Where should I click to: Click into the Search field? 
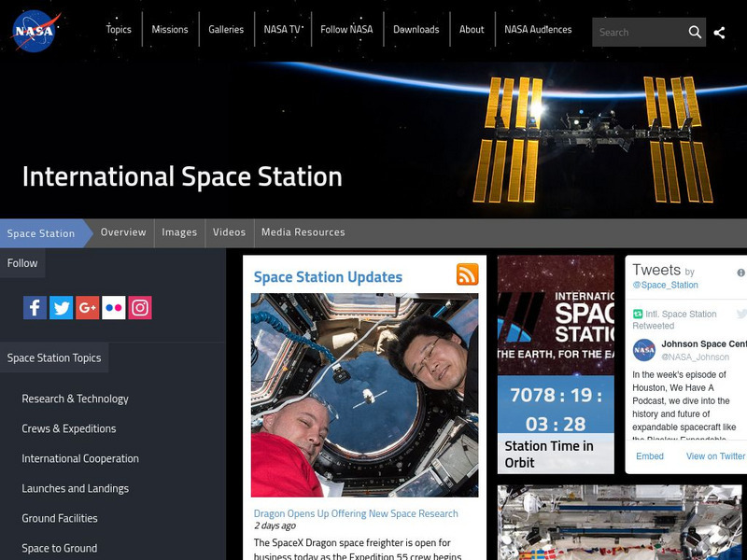pyautogui.click(x=639, y=33)
